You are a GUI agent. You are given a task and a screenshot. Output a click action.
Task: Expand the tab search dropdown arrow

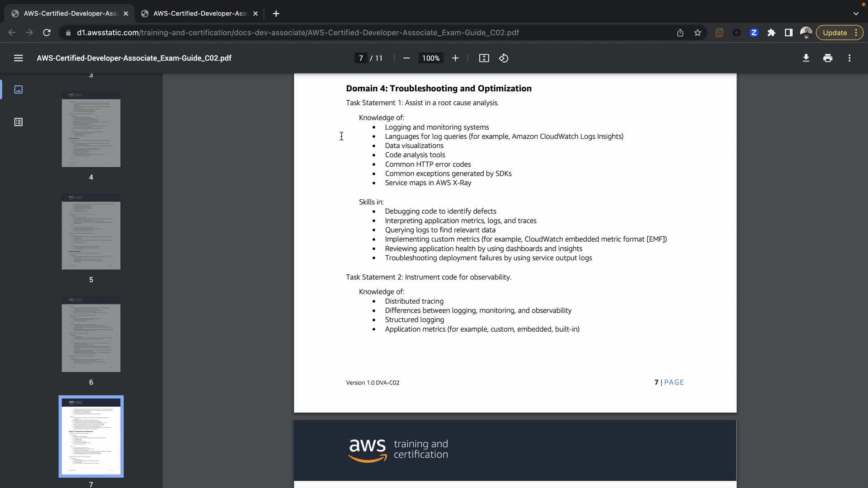(856, 14)
